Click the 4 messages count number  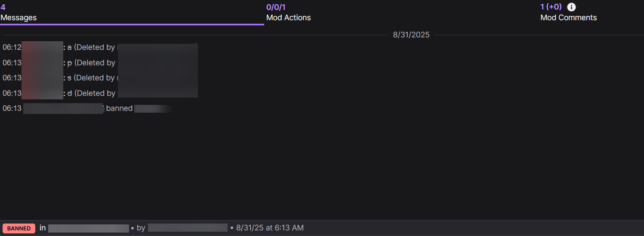pos(3,7)
